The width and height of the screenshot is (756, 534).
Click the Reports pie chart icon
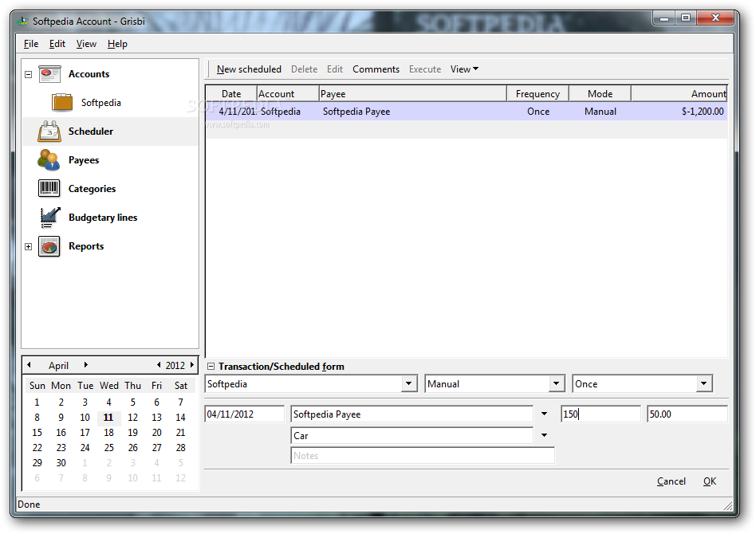coord(49,246)
